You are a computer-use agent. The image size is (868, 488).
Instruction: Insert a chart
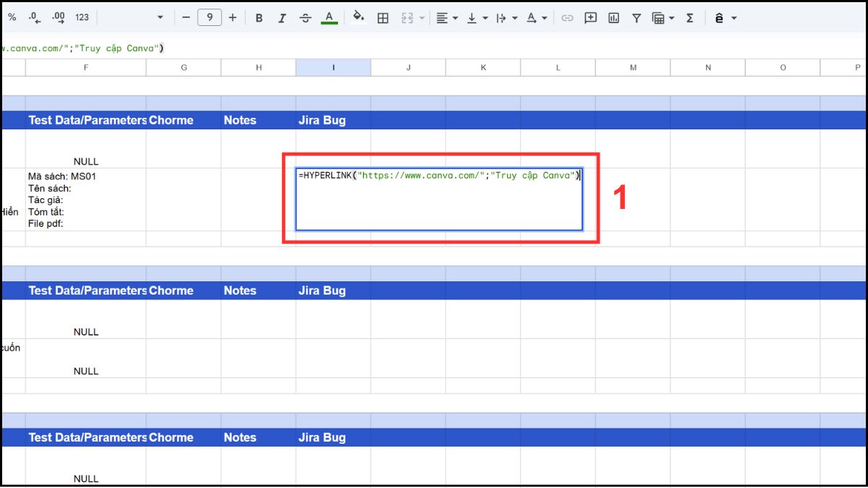(x=613, y=17)
